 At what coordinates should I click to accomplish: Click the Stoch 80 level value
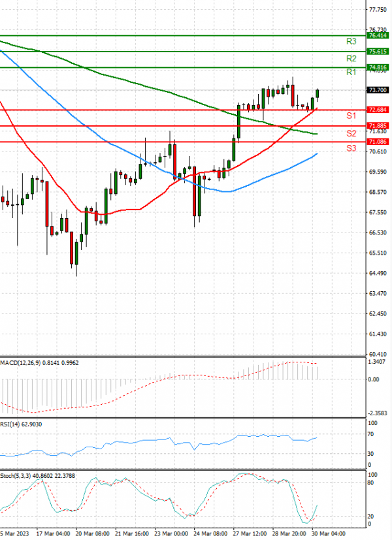pos(370,483)
